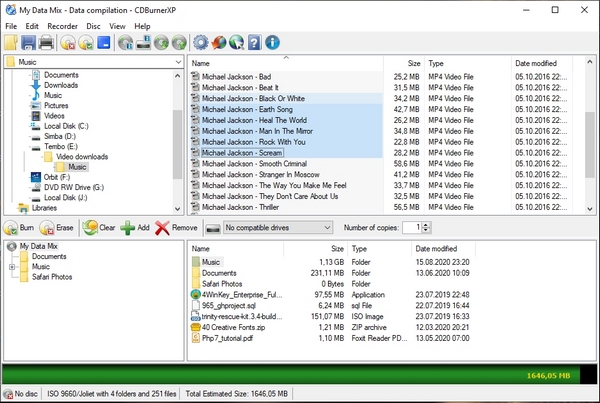The height and width of the screenshot is (403, 600).
Task: Select Michael Jackson - Smooth Criminal file
Action: pos(254,164)
